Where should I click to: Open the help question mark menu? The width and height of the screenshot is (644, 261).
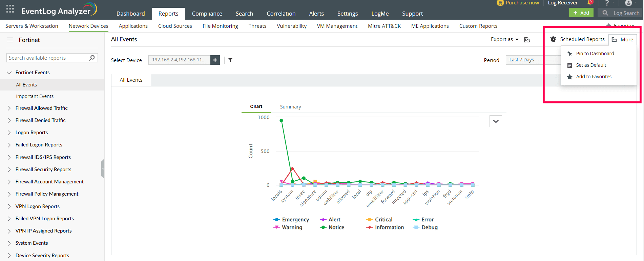607,3
